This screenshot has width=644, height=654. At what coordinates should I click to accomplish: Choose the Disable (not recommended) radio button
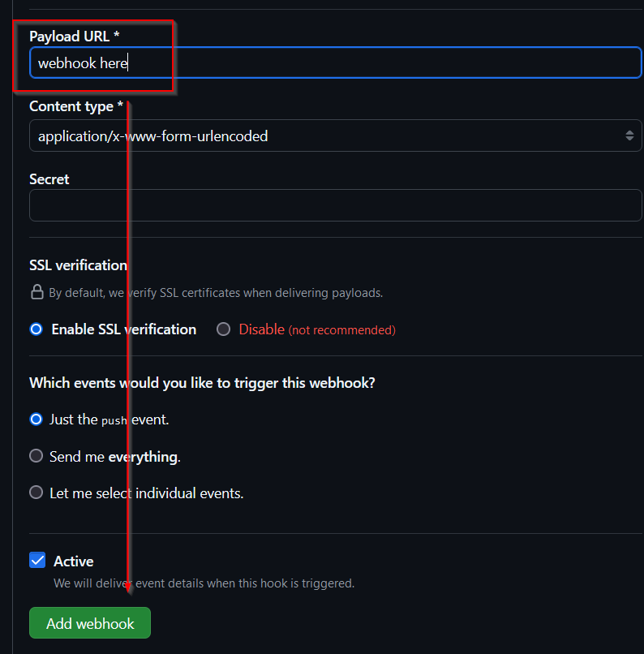[223, 329]
